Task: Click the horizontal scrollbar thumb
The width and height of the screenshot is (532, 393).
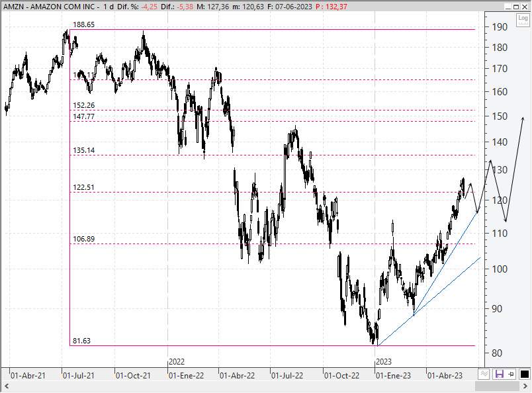Action: click(x=498, y=386)
